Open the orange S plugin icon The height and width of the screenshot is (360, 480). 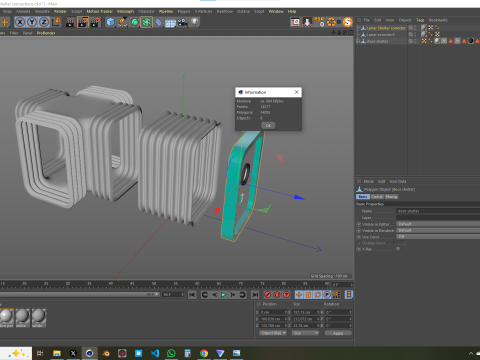pos(347,22)
